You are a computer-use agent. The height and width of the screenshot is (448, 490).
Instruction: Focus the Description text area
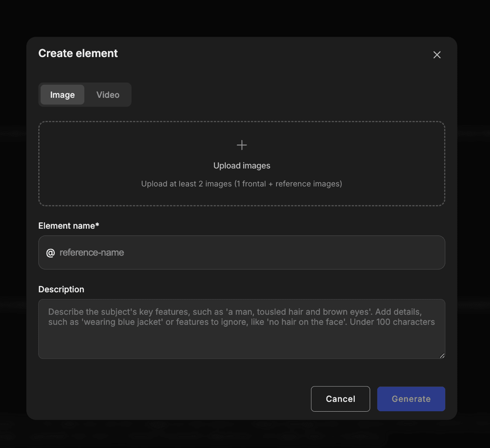(241, 341)
